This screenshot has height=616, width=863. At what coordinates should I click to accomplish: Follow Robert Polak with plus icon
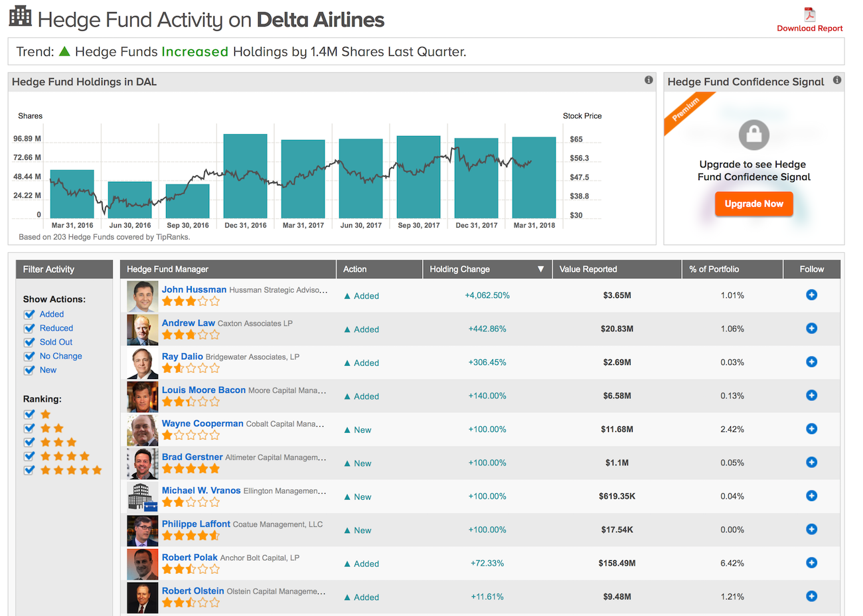click(x=811, y=563)
